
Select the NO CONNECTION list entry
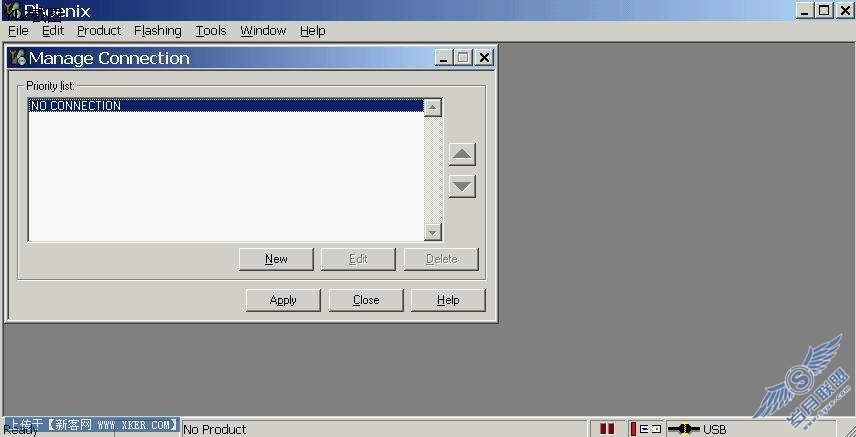[226, 105]
